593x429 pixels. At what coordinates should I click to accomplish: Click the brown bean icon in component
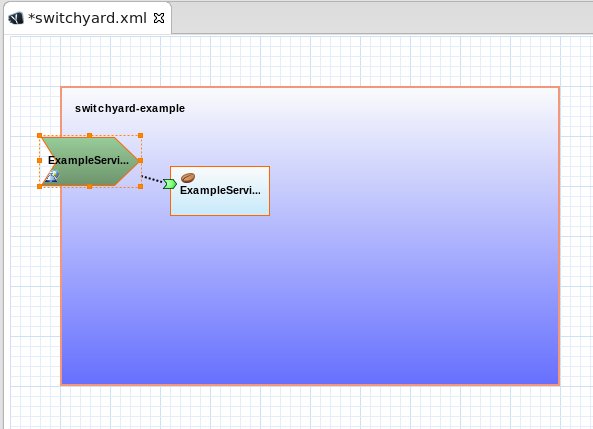(x=188, y=177)
